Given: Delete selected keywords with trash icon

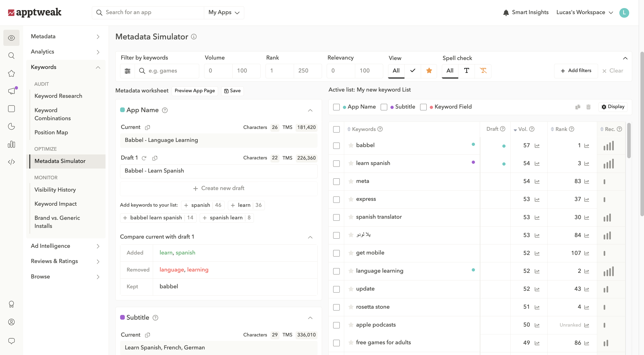Looking at the screenshot, I should pos(588,107).
